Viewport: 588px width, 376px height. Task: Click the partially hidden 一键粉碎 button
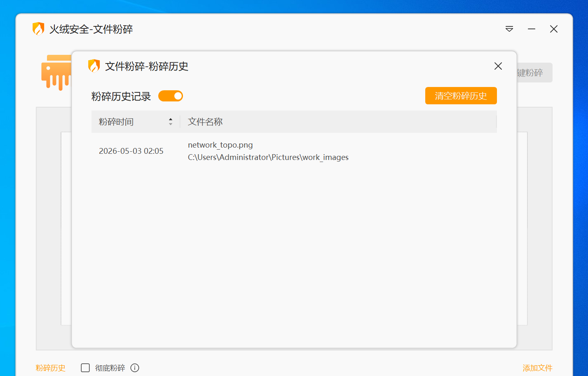[x=534, y=73]
